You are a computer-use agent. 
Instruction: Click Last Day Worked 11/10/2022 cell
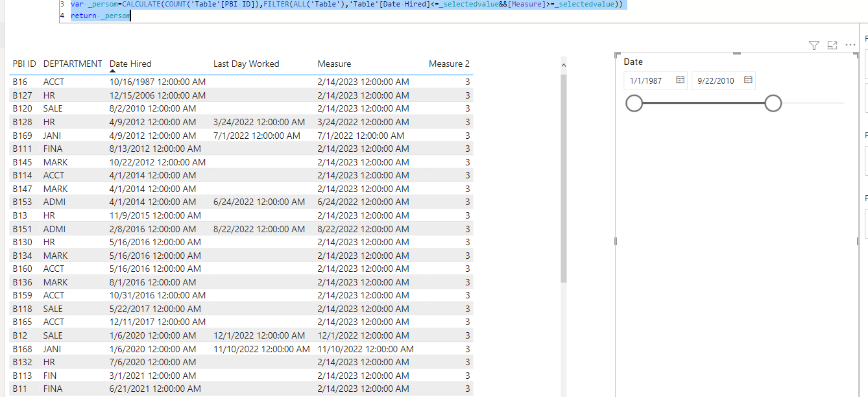click(261, 349)
